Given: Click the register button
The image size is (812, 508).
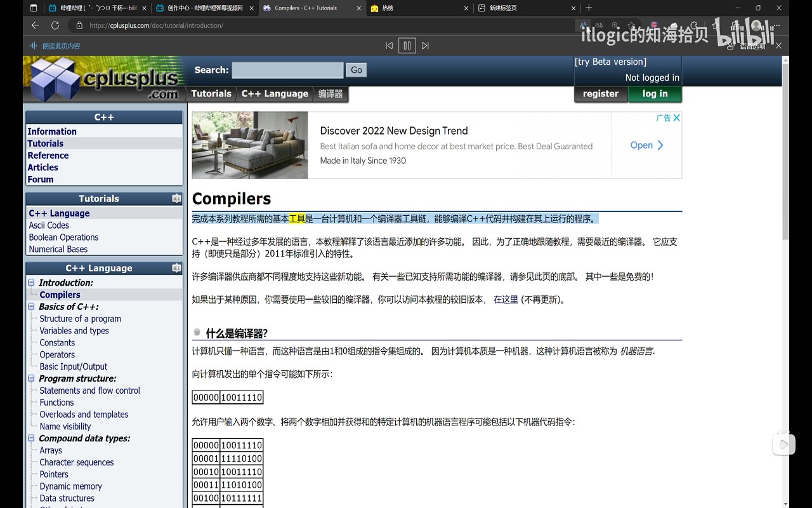Looking at the screenshot, I should pos(601,94).
